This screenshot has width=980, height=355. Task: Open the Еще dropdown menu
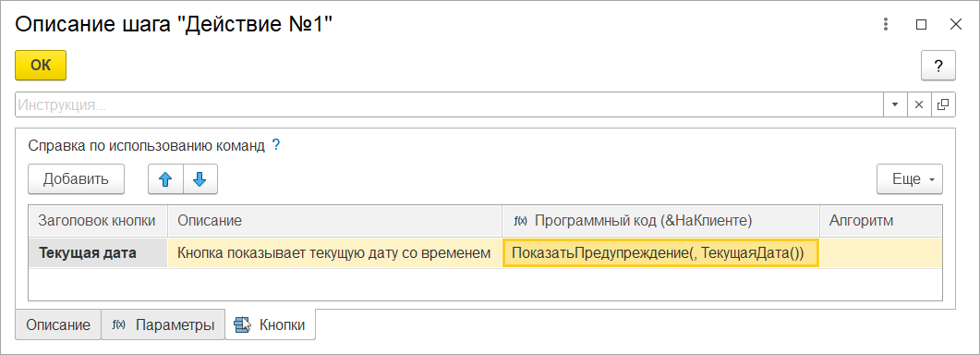[x=910, y=179]
